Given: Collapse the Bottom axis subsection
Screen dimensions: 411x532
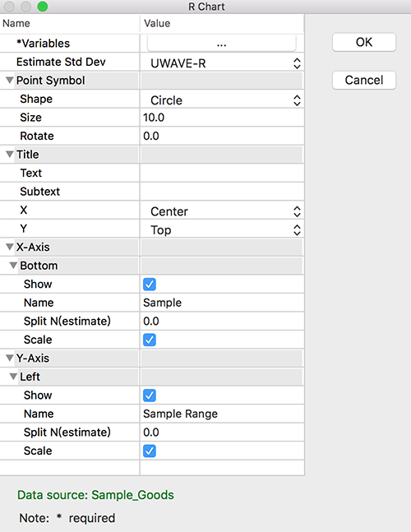Looking at the screenshot, I should (13, 266).
